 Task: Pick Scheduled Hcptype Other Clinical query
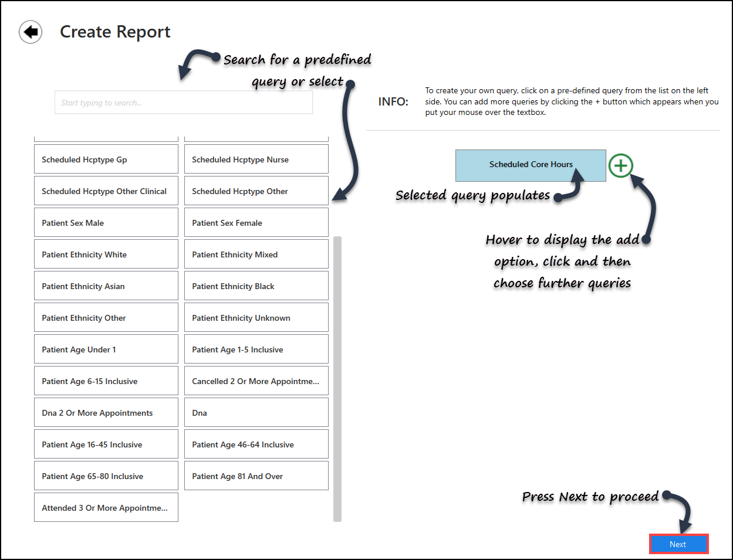pos(106,191)
